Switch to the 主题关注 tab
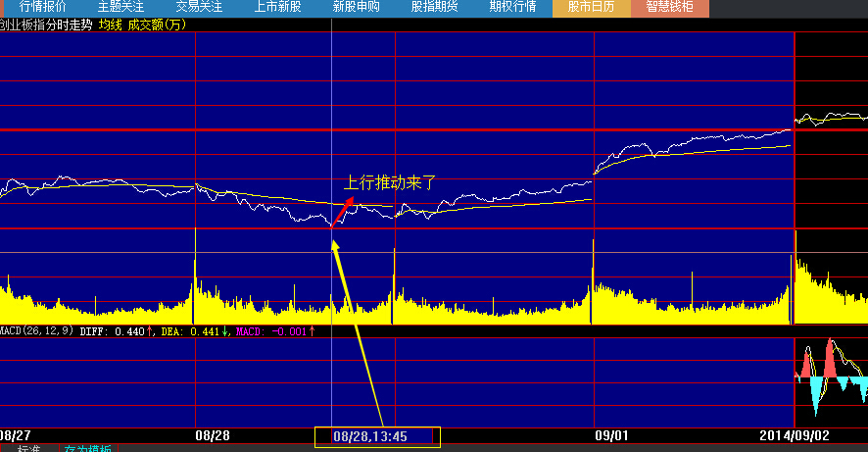The height and width of the screenshot is (452, 868). [x=121, y=8]
